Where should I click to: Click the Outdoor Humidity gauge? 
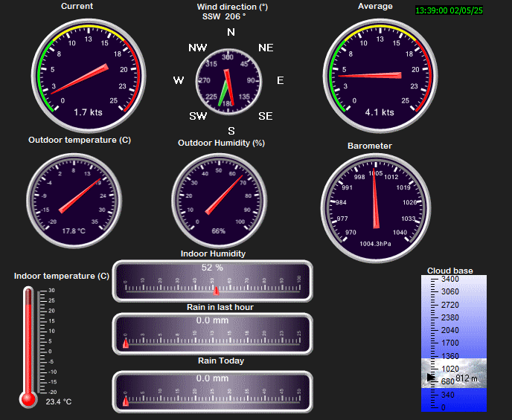[219, 201]
